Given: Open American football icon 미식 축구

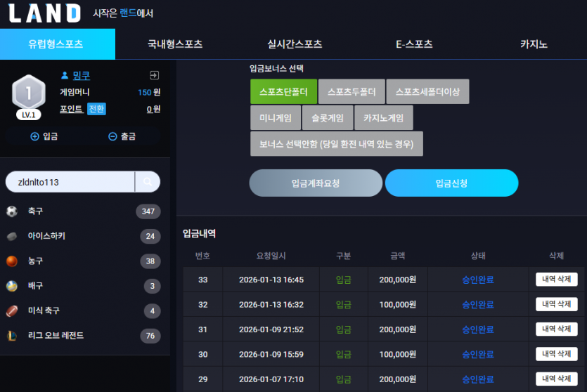Looking at the screenshot, I should 12,311.
